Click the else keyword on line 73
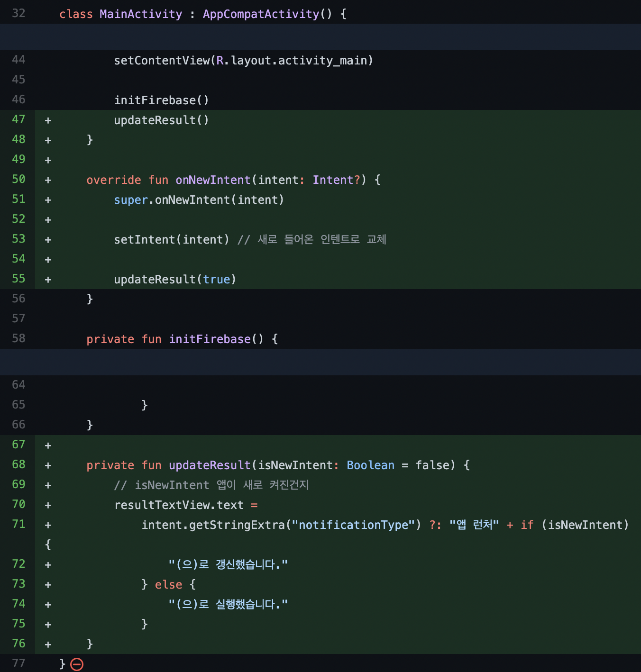Screen dimensions: 641x672 [168, 585]
